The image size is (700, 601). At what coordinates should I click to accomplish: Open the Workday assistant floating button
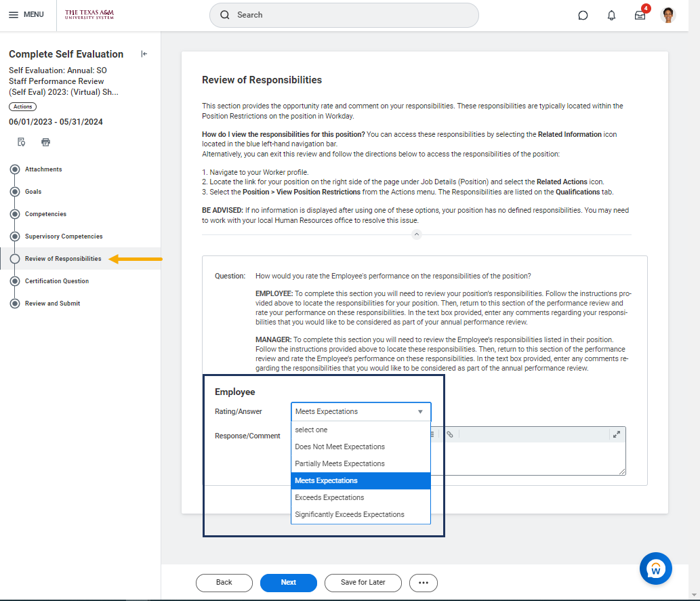click(x=655, y=568)
